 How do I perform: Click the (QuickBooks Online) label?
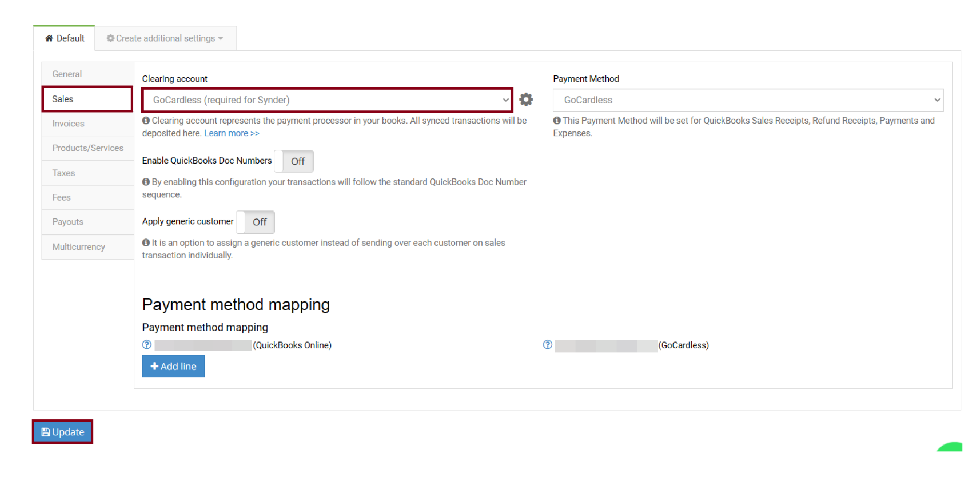coord(292,345)
